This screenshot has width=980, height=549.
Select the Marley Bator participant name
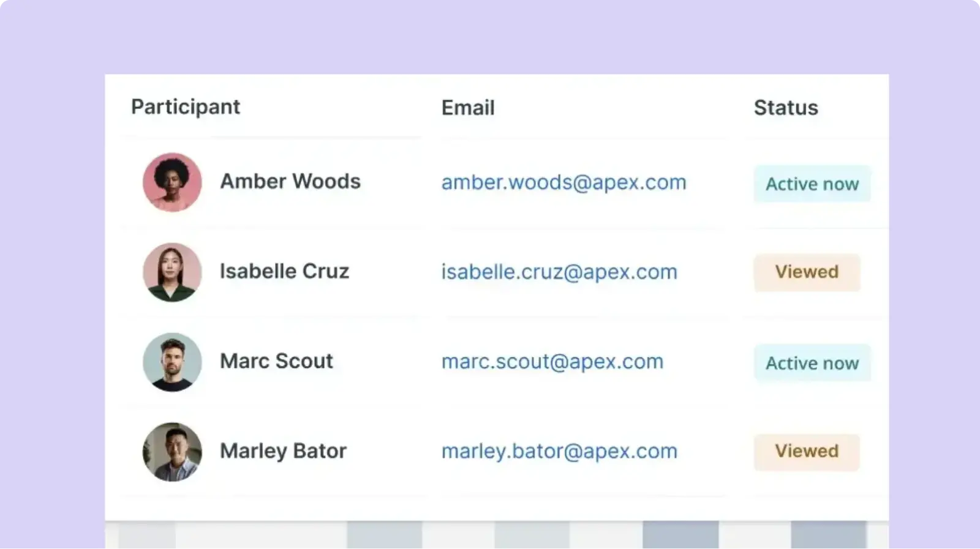pos(283,451)
